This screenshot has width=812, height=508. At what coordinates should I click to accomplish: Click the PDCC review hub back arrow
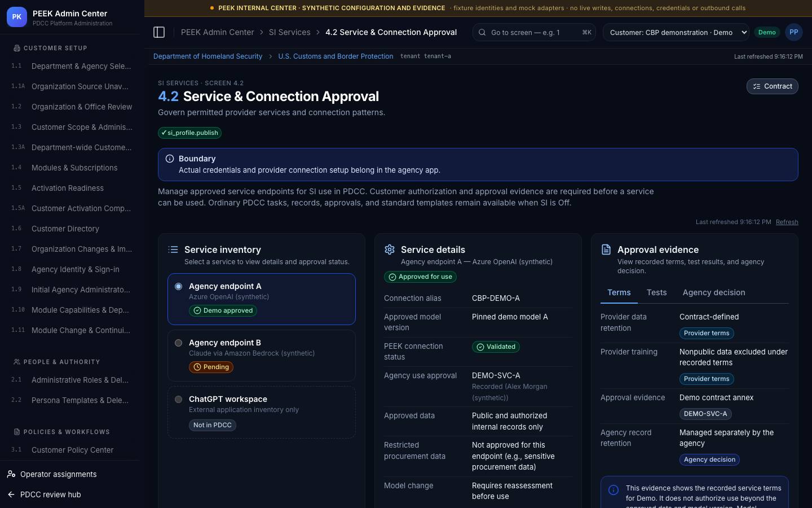tap(11, 494)
